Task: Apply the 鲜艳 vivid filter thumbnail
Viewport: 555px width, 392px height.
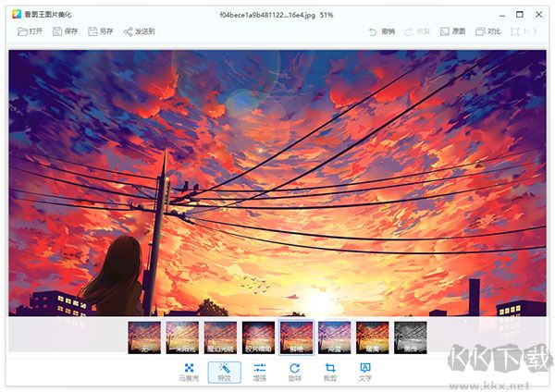Action: [296, 337]
